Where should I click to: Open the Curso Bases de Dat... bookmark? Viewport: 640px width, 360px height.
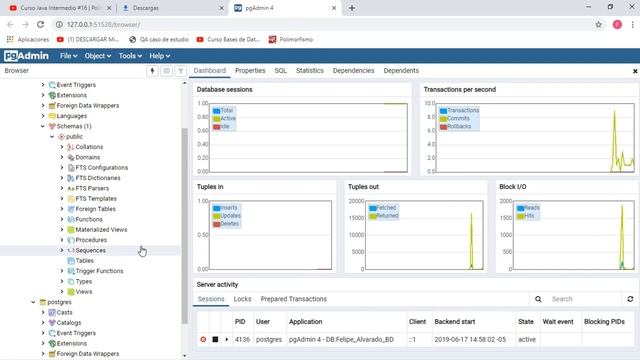[228, 40]
